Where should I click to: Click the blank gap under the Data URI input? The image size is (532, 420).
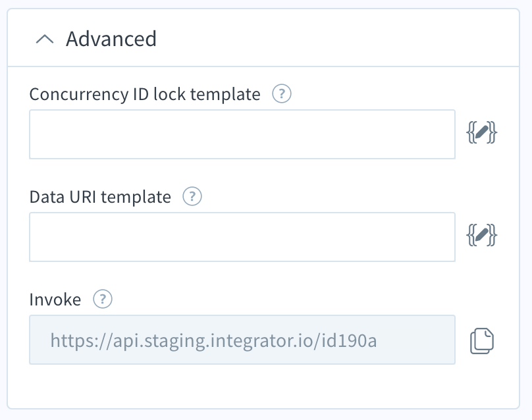[242, 275]
